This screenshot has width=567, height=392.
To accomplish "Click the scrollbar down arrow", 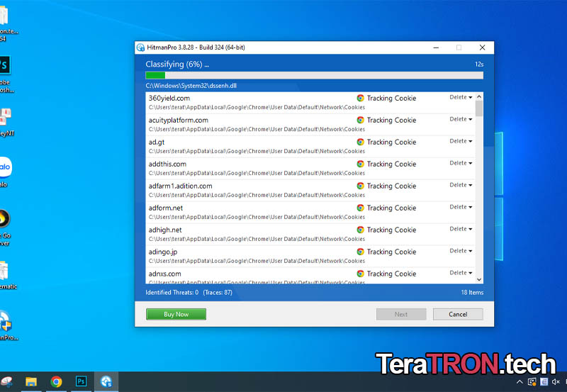I will coord(479,279).
